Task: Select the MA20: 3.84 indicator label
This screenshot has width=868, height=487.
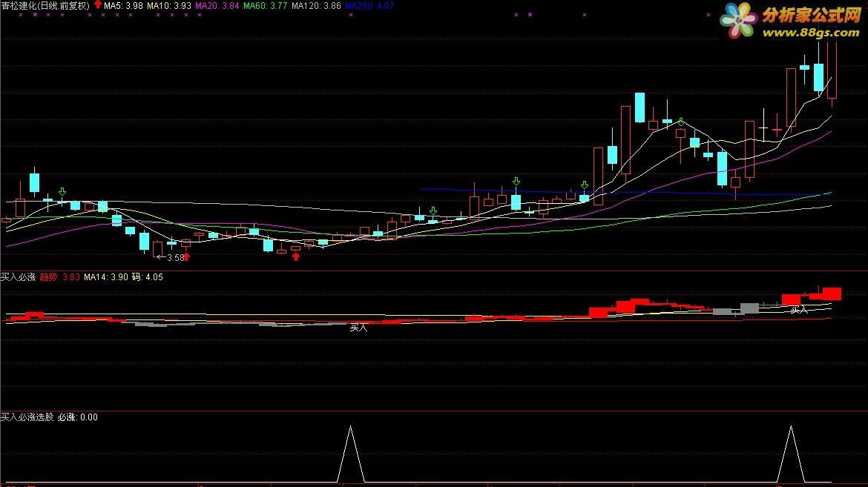Action: click(217, 5)
